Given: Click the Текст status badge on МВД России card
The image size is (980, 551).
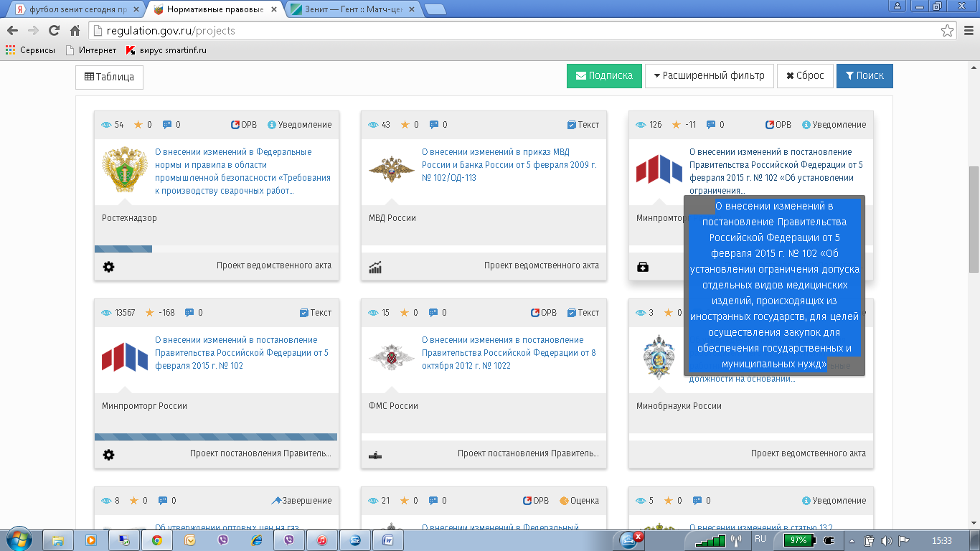Looking at the screenshot, I should 583,125.
